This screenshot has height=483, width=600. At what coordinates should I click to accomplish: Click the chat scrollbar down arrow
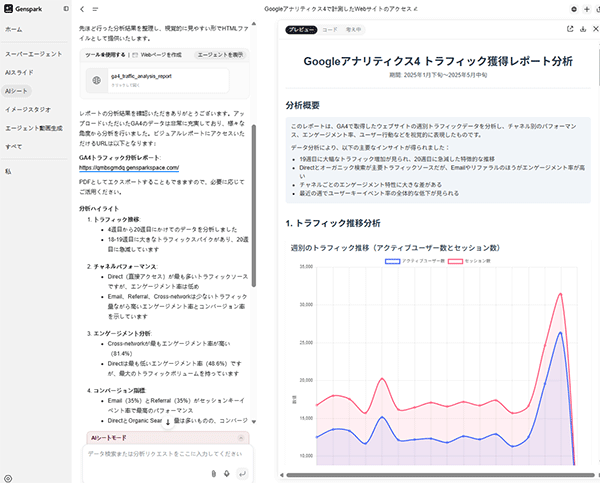coord(254,422)
